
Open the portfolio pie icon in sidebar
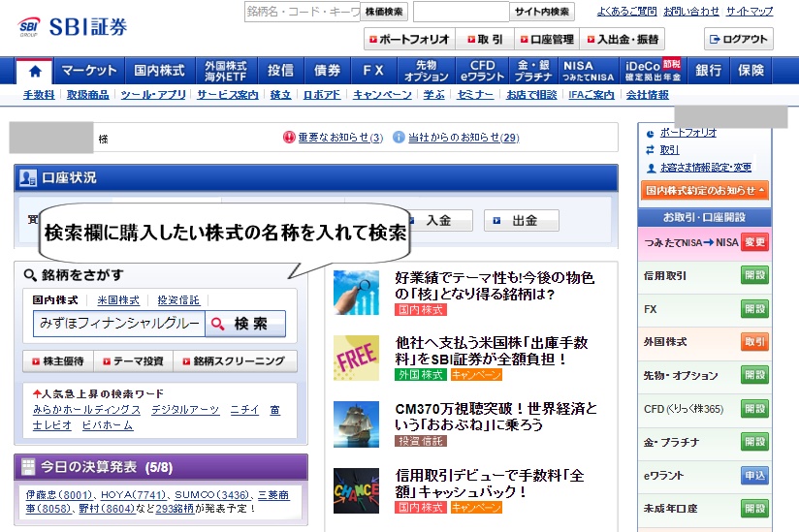(x=651, y=134)
